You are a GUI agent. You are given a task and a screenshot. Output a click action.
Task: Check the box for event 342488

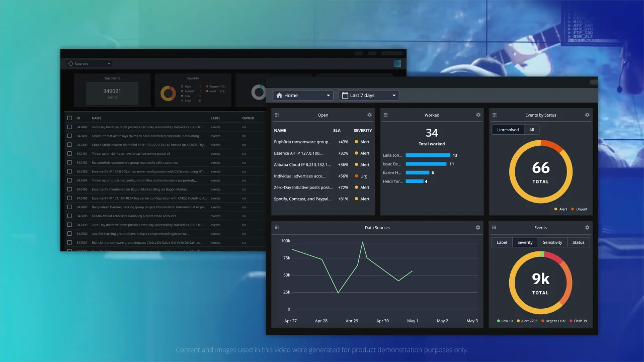coord(69,127)
